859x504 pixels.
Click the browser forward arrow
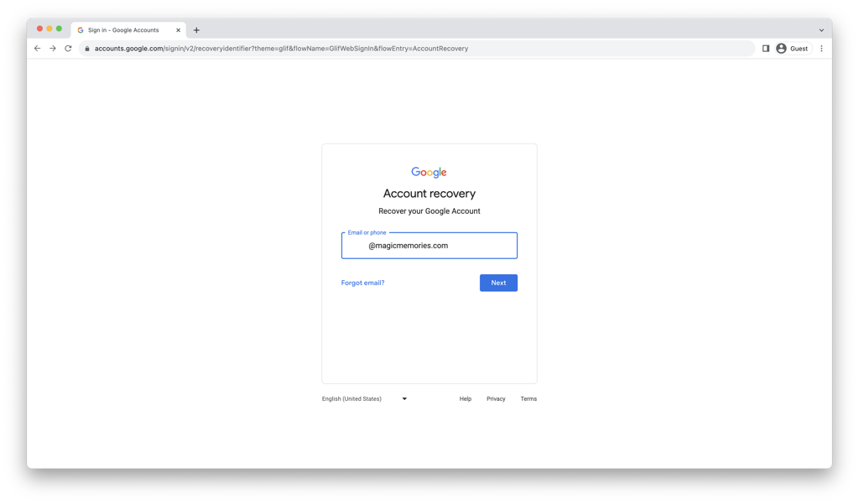53,49
